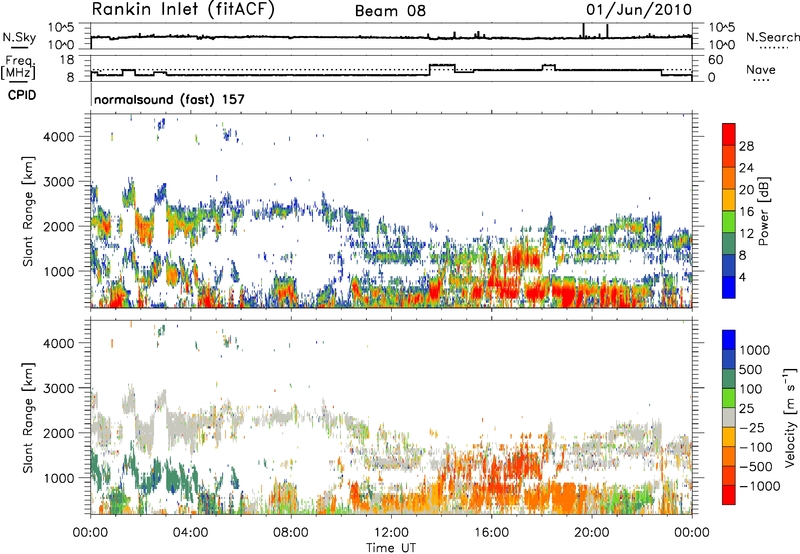Click 'normalsound (fast) 157' text

[169, 99]
